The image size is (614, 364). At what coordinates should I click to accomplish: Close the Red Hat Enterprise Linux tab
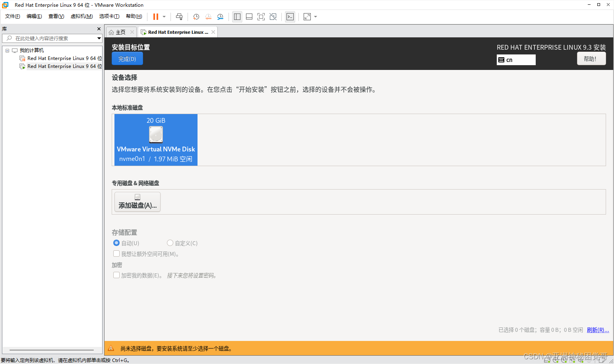213,32
